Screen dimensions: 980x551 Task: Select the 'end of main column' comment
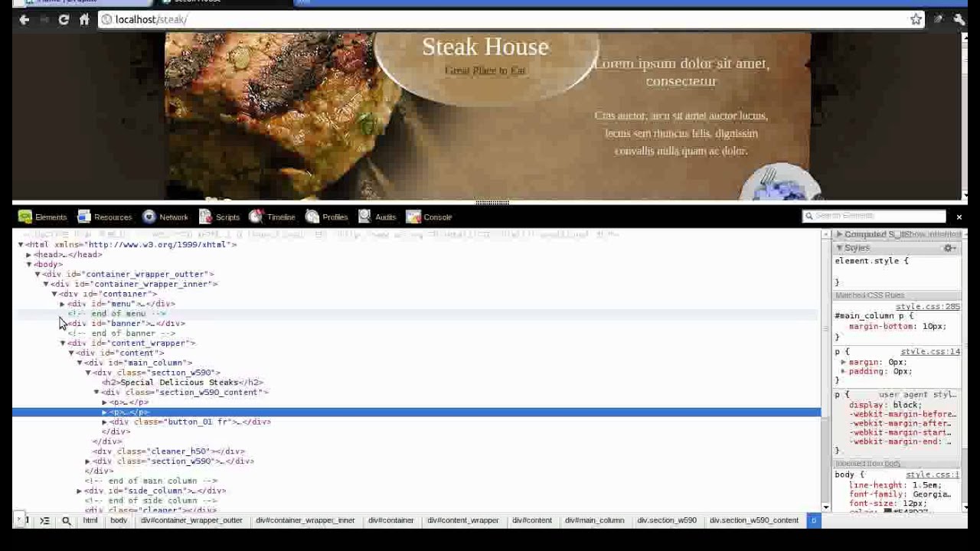pyautogui.click(x=151, y=481)
